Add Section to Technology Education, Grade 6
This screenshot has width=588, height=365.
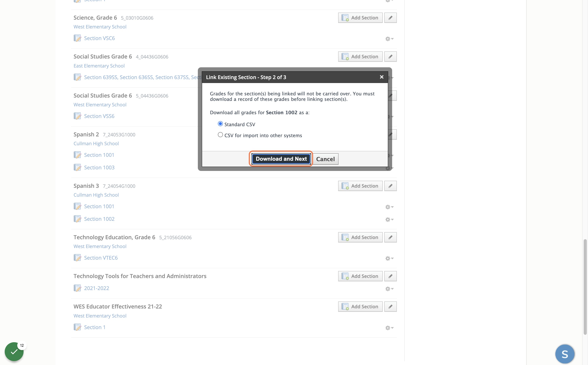tap(360, 237)
